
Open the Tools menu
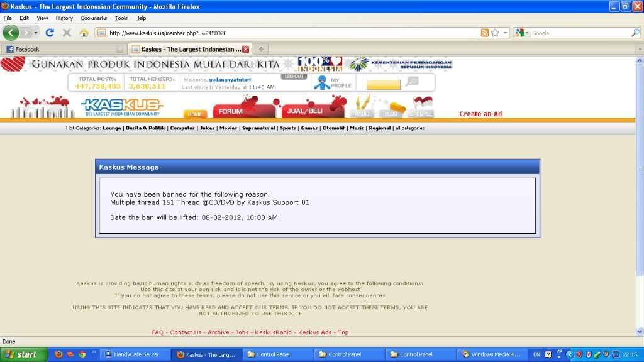coord(121,18)
